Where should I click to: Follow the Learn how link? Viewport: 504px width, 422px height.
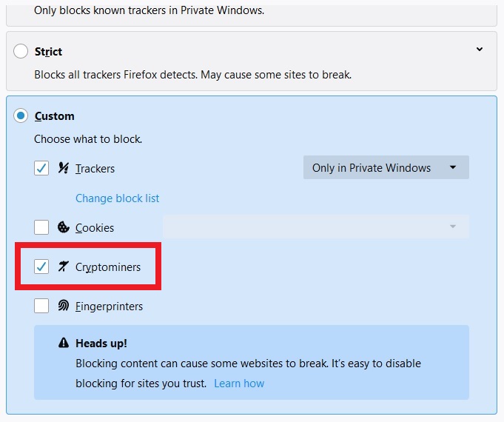point(239,384)
